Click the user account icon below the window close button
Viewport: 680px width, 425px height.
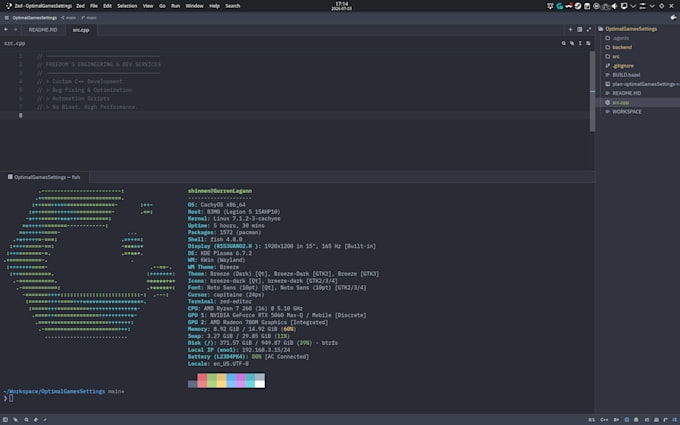(x=673, y=18)
